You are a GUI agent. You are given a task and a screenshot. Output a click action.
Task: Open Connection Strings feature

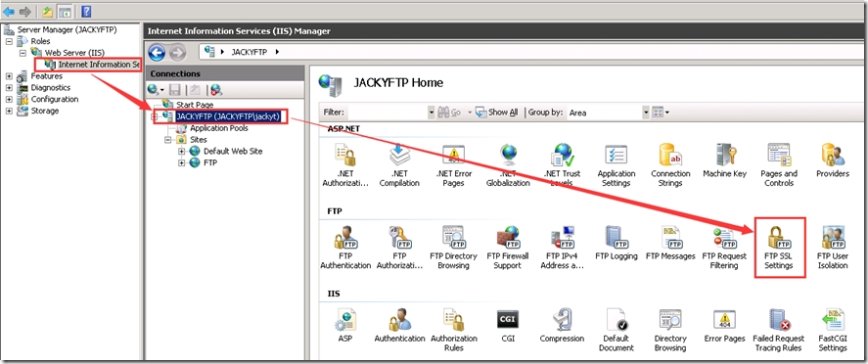pyautogui.click(x=670, y=164)
